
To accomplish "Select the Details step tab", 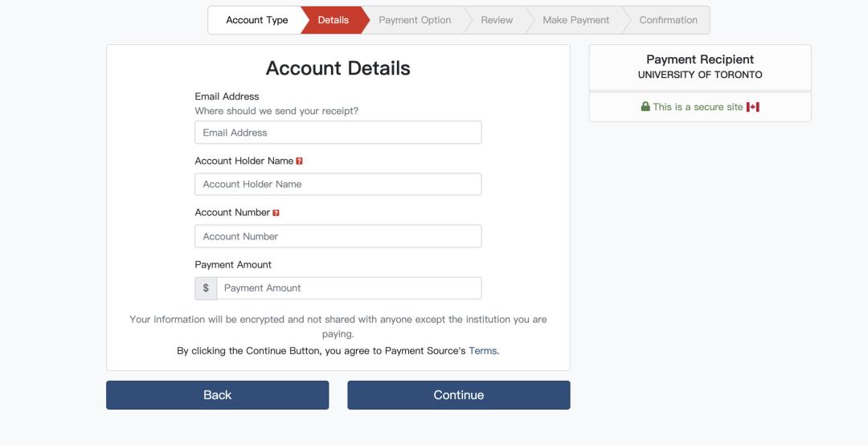I will pos(333,20).
